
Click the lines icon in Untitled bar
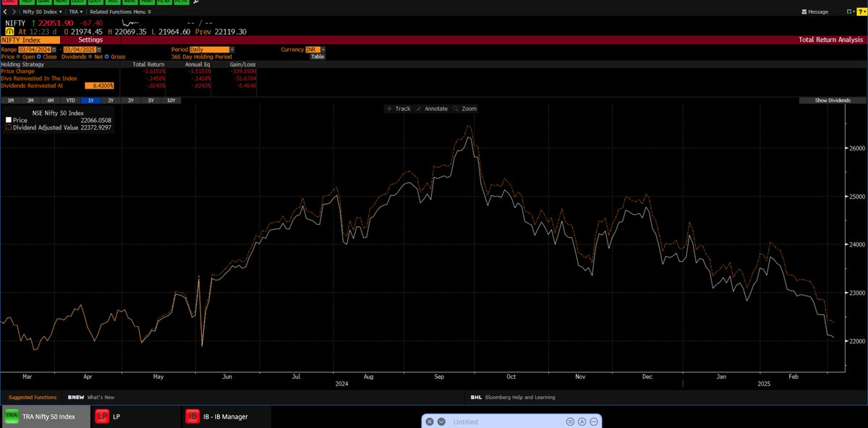tap(570, 421)
